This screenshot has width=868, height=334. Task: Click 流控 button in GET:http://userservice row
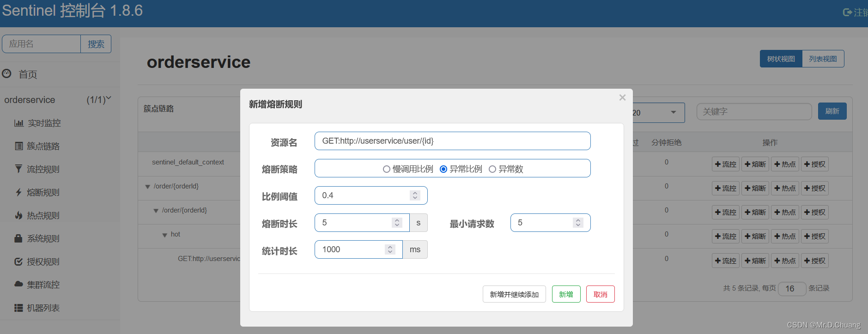726,261
